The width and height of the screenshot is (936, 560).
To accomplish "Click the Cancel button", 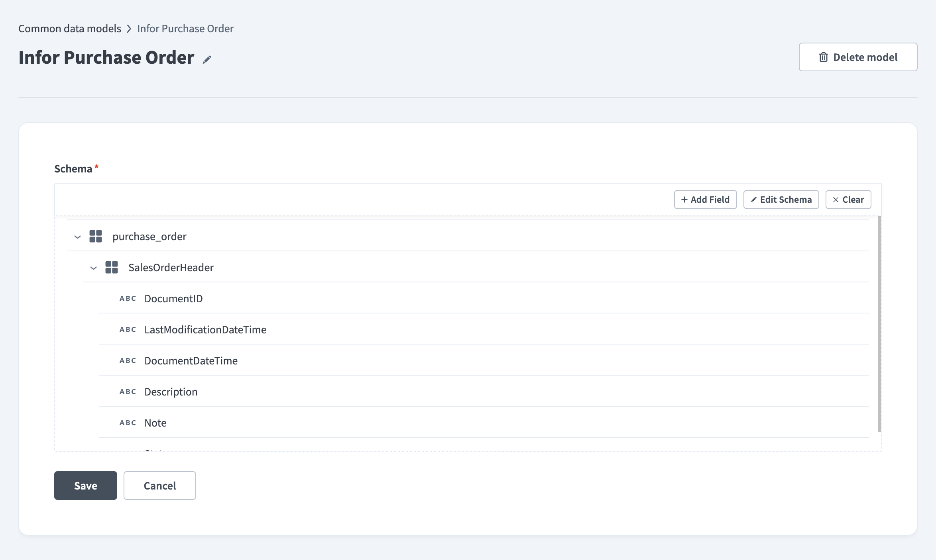I will click(160, 486).
